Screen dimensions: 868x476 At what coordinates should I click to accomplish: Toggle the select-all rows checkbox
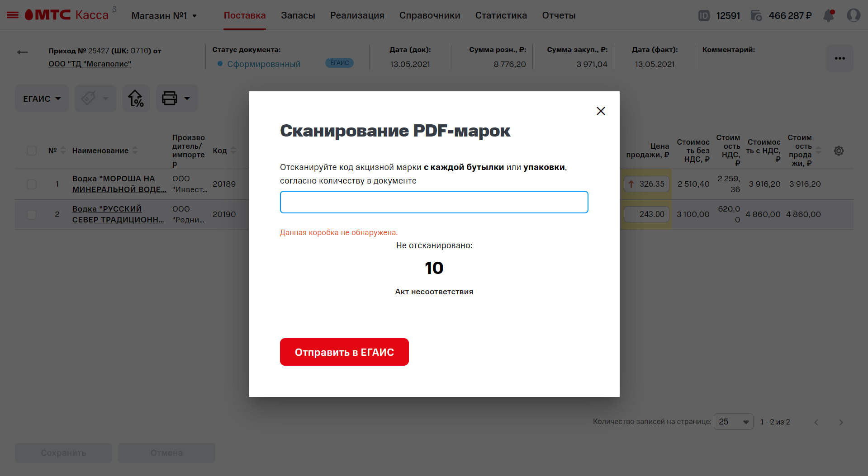[32, 151]
